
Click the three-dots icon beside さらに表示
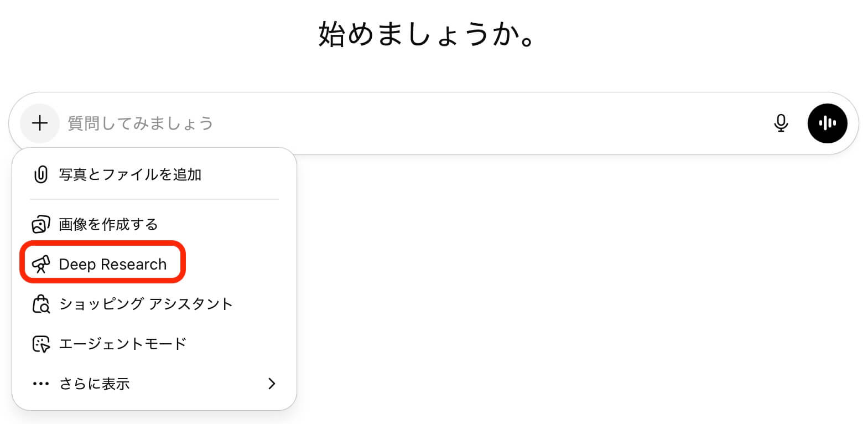tap(41, 384)
